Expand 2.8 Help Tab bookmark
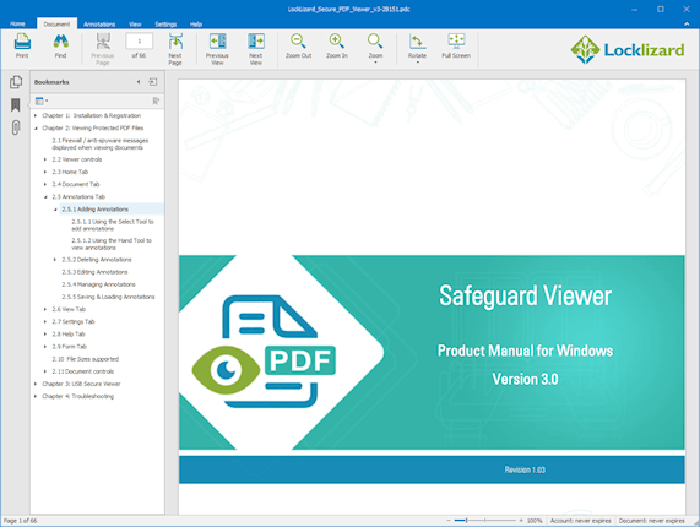 pyautogui.click(x=45, y=334)
